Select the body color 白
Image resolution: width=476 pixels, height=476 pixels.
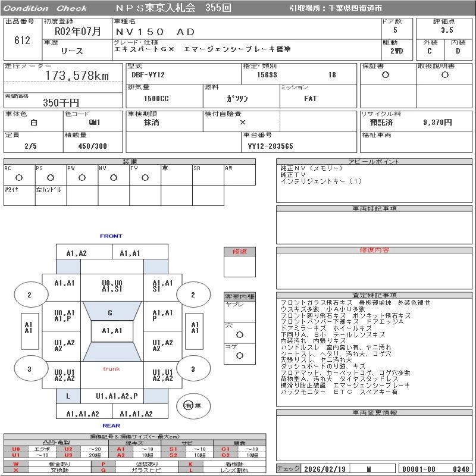point(34,123)
